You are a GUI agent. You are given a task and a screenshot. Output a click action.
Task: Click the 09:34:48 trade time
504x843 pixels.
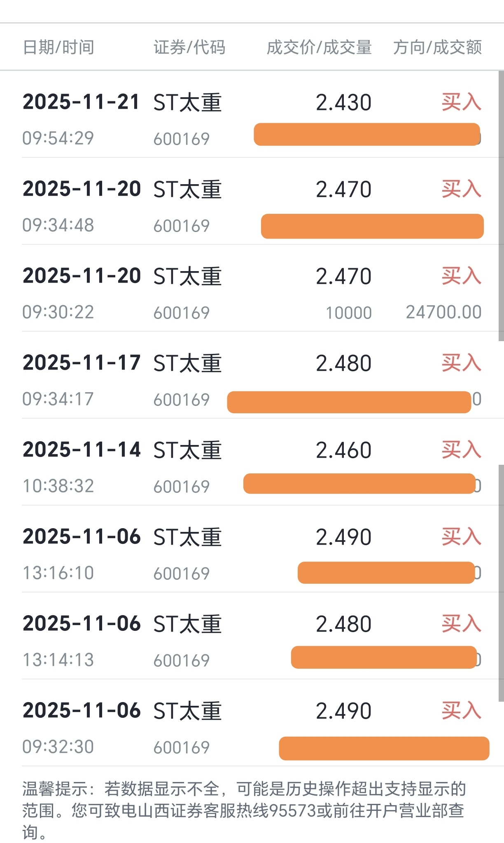coord(58,225)
